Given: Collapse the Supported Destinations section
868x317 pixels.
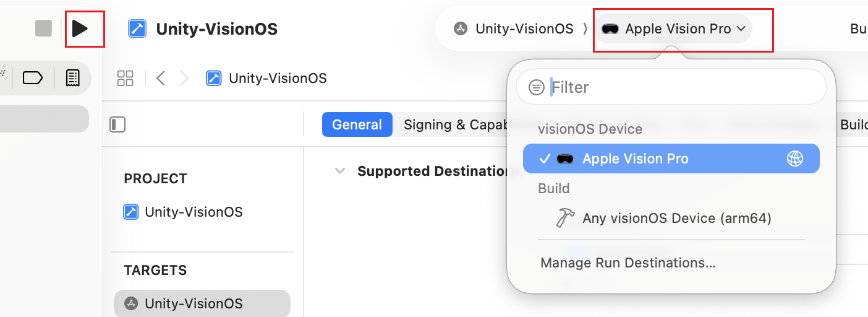Looking at the screenshot, I should click(339, 171).
